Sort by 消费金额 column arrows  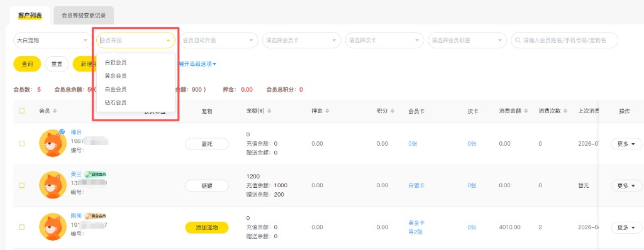click(526, 111)
